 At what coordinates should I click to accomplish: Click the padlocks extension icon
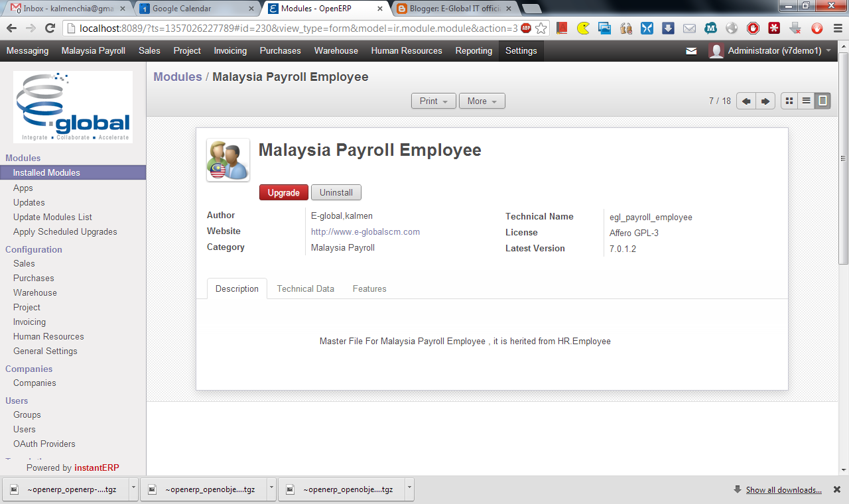pos(626,29)
